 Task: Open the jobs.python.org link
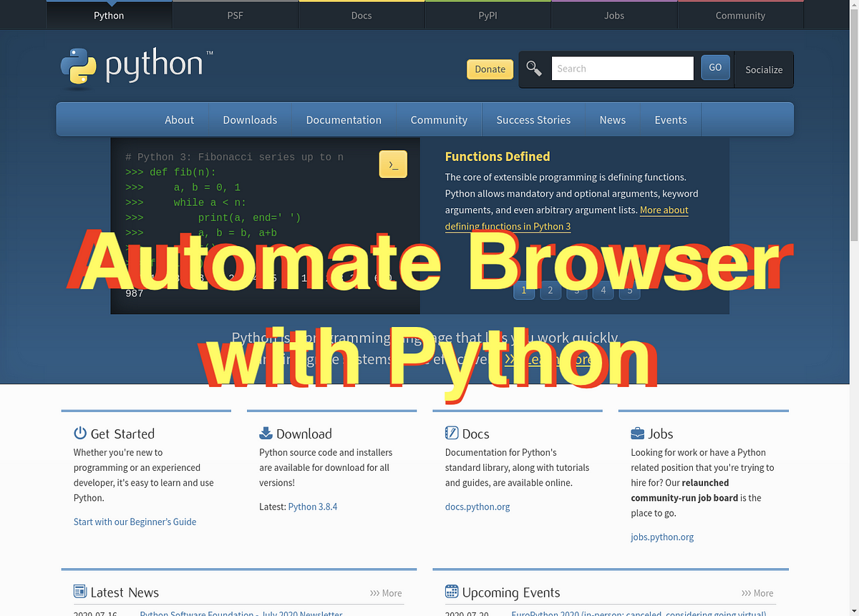point(662,537)
